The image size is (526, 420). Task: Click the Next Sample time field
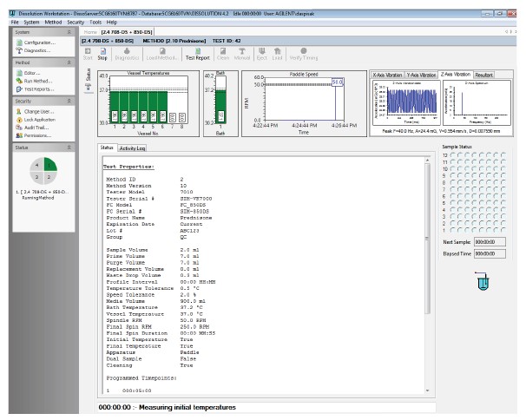490,242
